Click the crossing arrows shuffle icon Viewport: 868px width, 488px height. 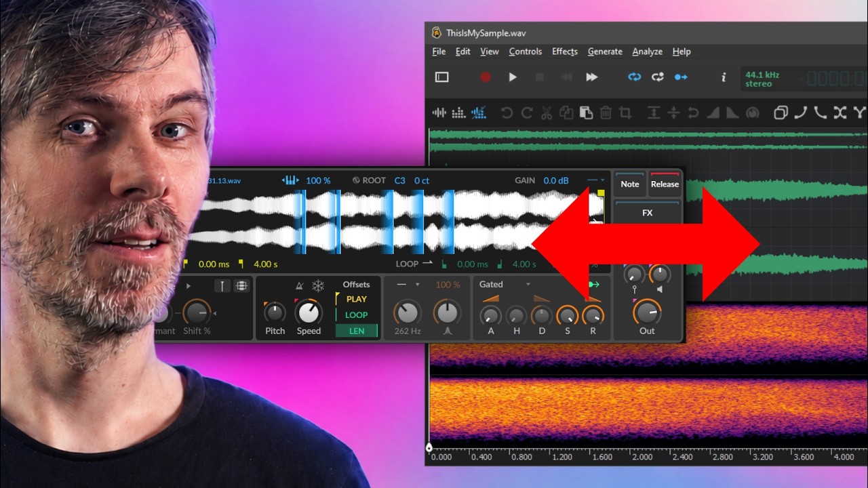click(840, 113)
